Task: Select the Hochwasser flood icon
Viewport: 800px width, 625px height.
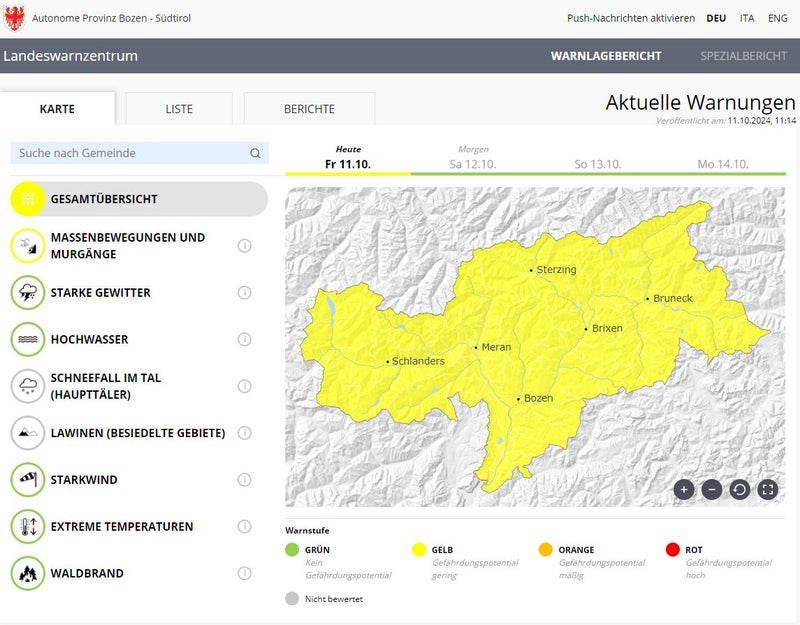Action: [x=28, y=340]
